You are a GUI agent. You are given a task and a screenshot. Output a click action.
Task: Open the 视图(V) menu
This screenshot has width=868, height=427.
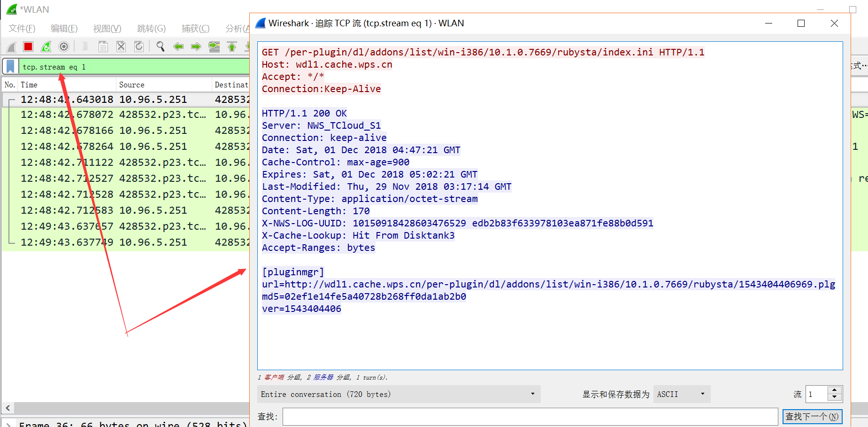point(108,29)
